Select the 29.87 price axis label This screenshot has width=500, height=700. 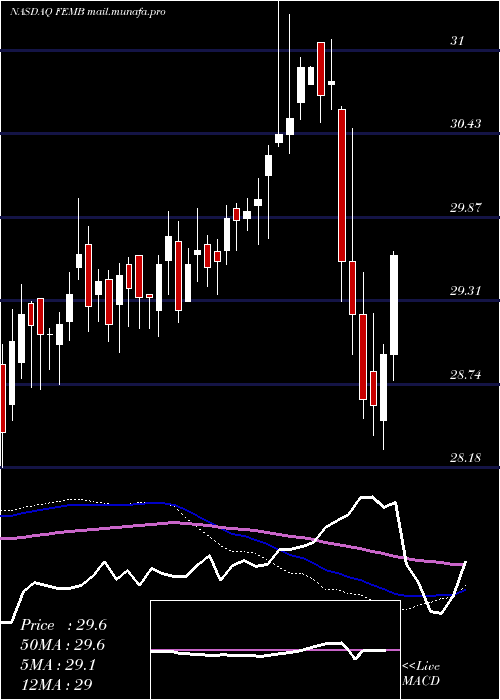pyautogui.click(x=466, y=208)
